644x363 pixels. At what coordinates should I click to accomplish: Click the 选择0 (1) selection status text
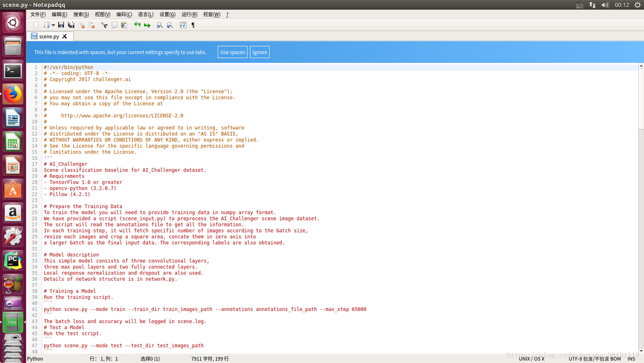150,359
